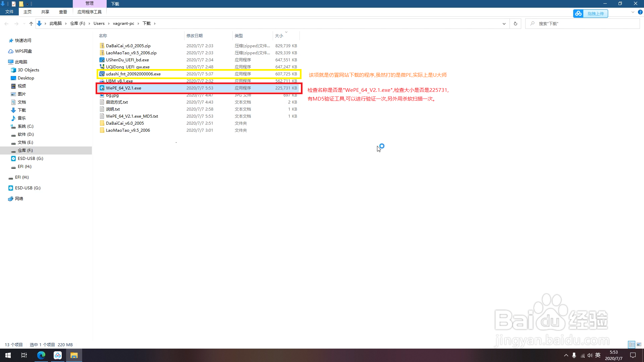Show hidden system tray icons
Image resolution: width=644 pixels, height=362 pixels.
(566, 355)
